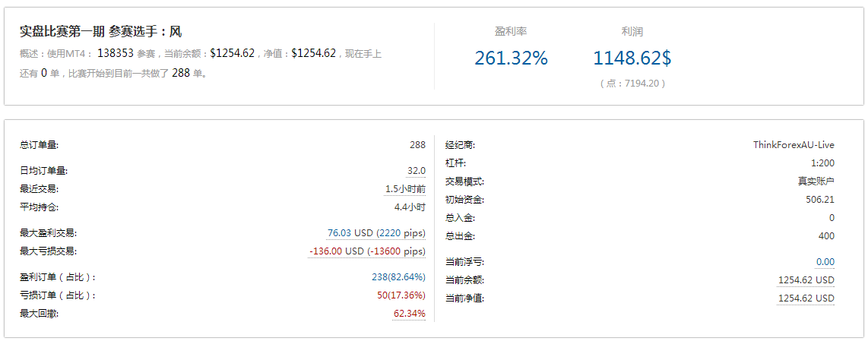868x341 pixels.
Task: Click the 400 total withdrawal value
Action: [826, 236]
